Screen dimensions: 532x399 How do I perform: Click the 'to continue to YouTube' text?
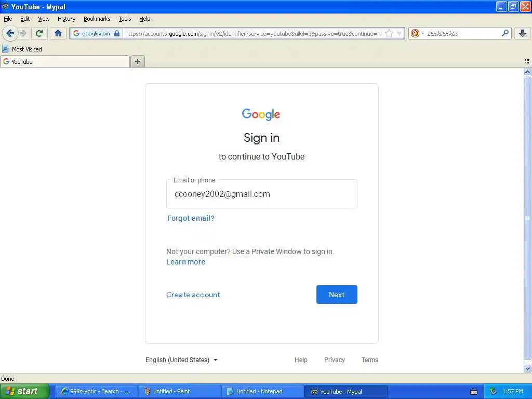[x=262, y=156]
